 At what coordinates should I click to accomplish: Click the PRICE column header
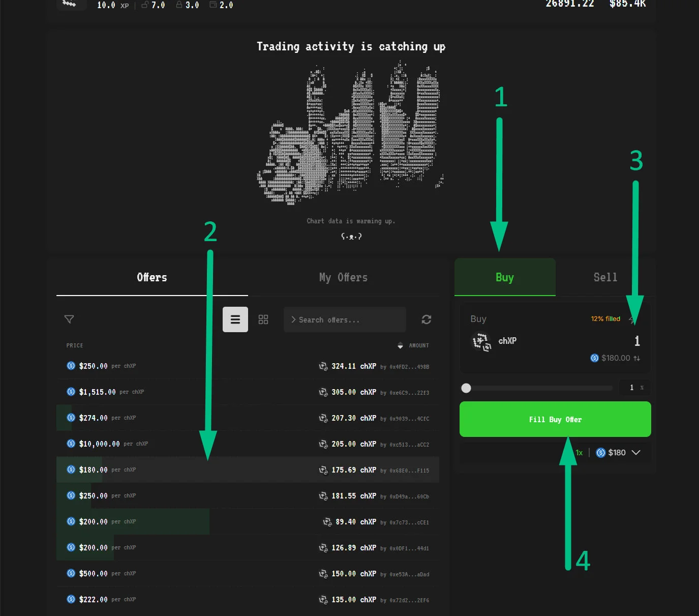75,345
